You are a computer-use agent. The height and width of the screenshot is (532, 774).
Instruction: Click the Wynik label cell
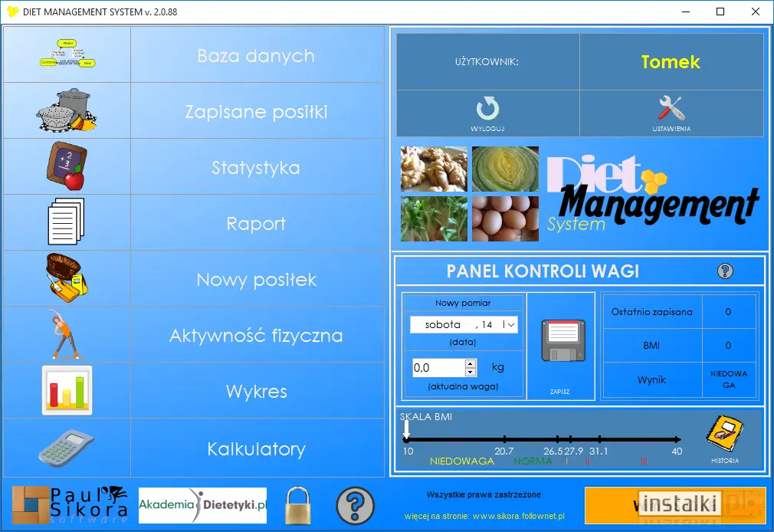[652, 379]
